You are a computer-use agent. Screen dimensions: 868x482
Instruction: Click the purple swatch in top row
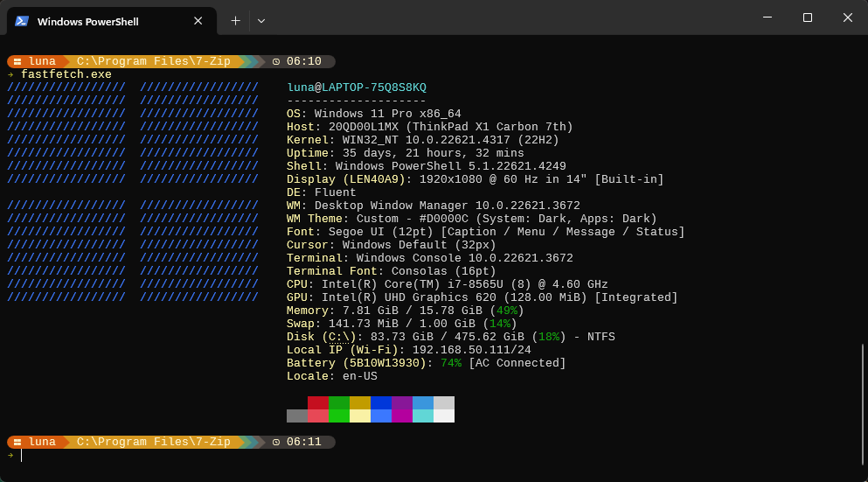coord(402,402)
